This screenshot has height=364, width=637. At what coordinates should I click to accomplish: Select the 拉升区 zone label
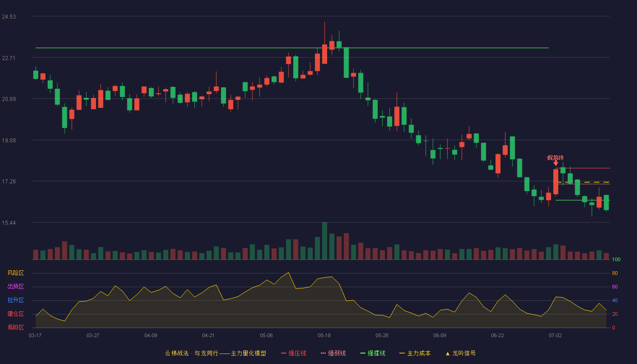pyautogui.click(x=15, y=300)
